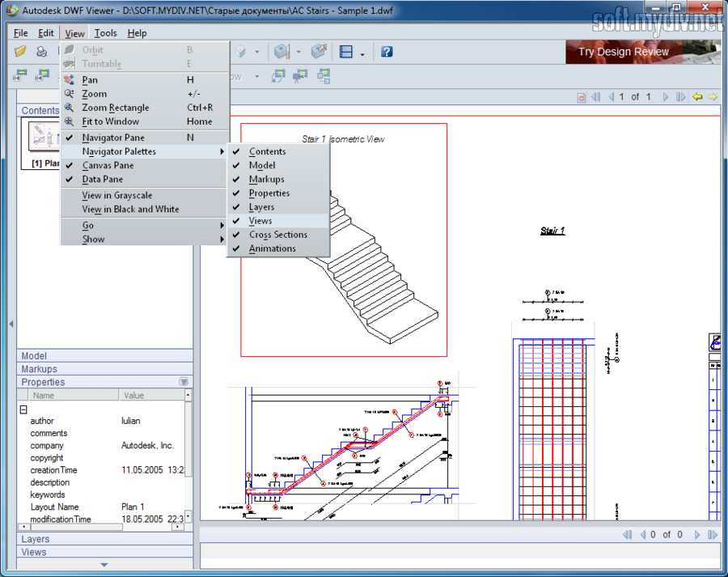The height and width of the screenshot is (577, 728).
Task: Go to last item in bottom data navigation
Action: click(x=712, y=535)
